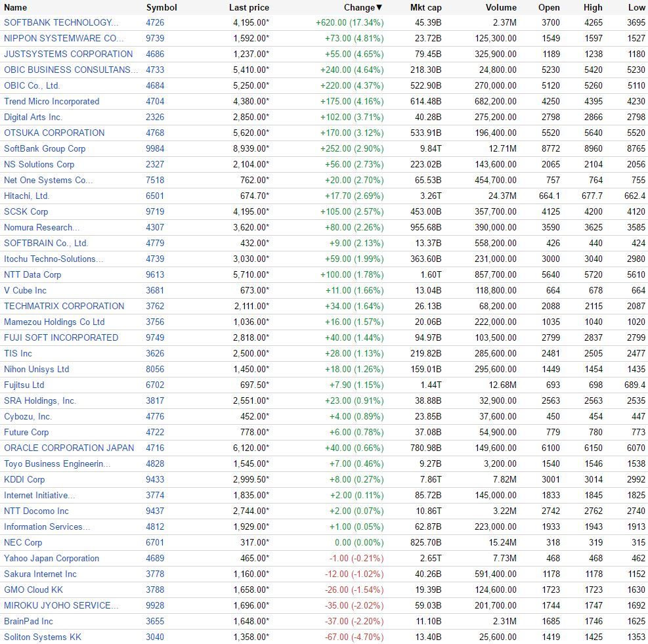Sort table by Symbol column header
The height and width of the screenshot is (644, 648).
161,7
